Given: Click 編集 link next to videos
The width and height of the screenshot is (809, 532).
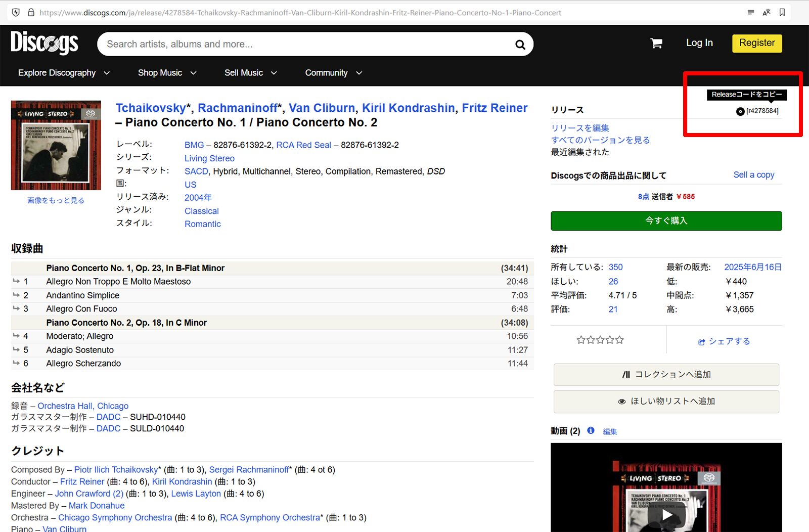Looking at the screenshot, I should pos(610,431).
